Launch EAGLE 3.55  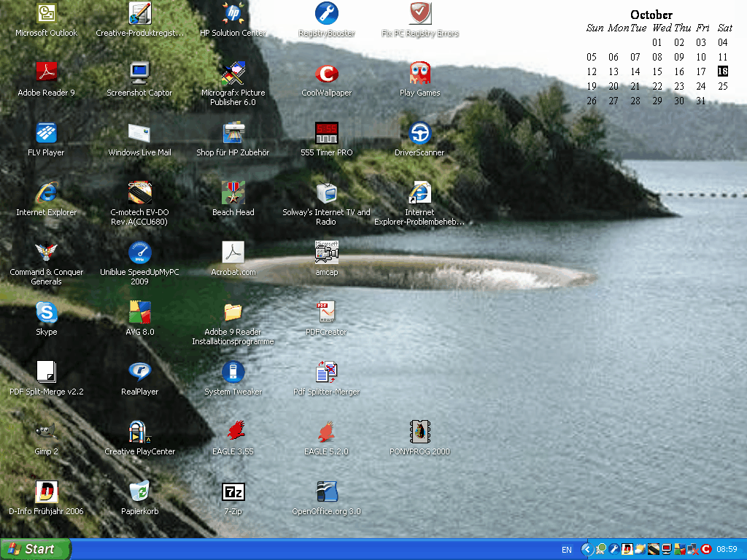point(235,430)
